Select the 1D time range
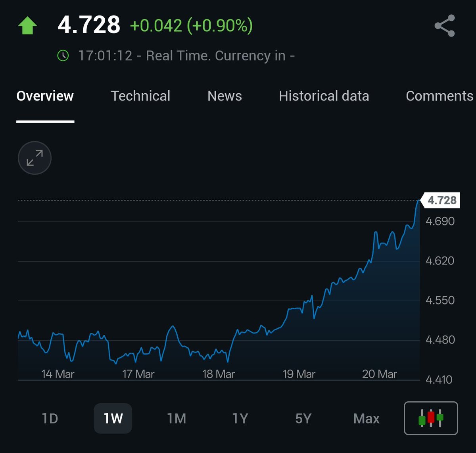The width and height of the screenshot is (476, 453). coord(50,418)
